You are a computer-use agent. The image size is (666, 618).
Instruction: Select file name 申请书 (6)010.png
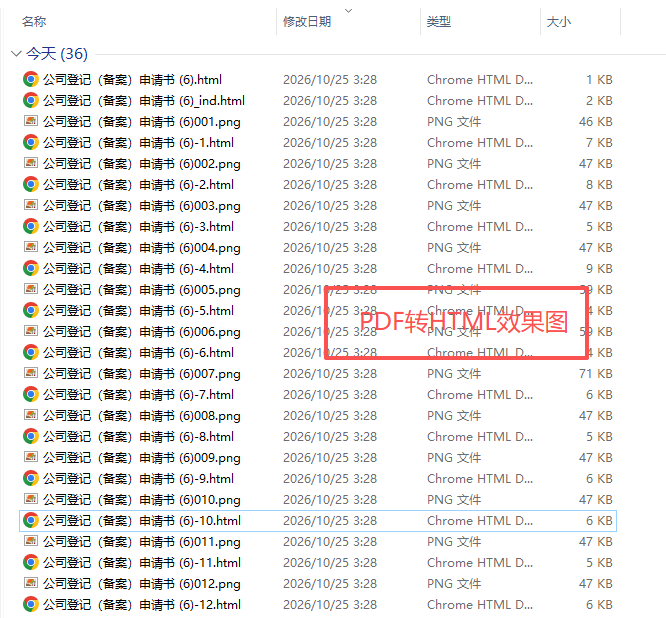pos(141,500)
